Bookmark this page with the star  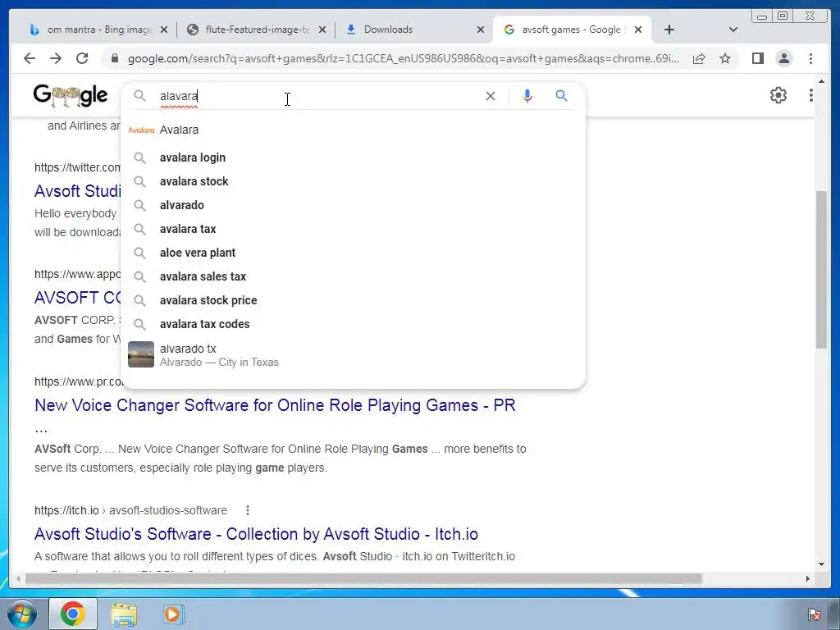click(725, 58)
